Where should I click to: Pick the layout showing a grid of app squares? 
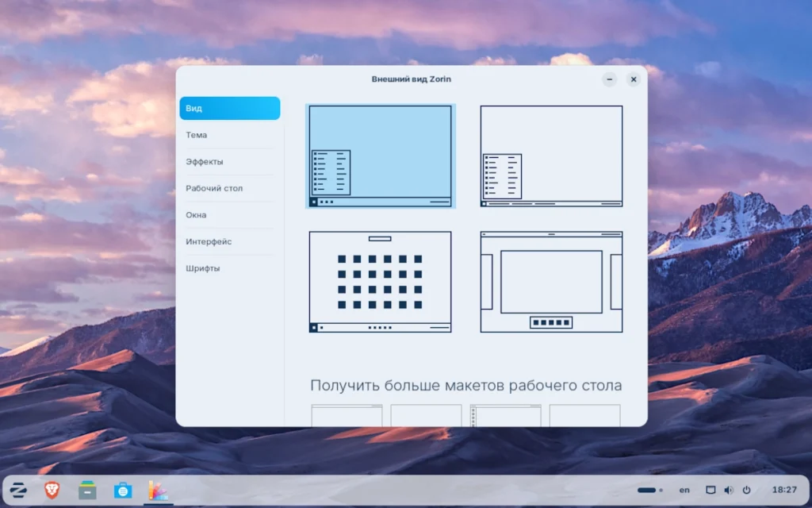[x=380, y=282]
